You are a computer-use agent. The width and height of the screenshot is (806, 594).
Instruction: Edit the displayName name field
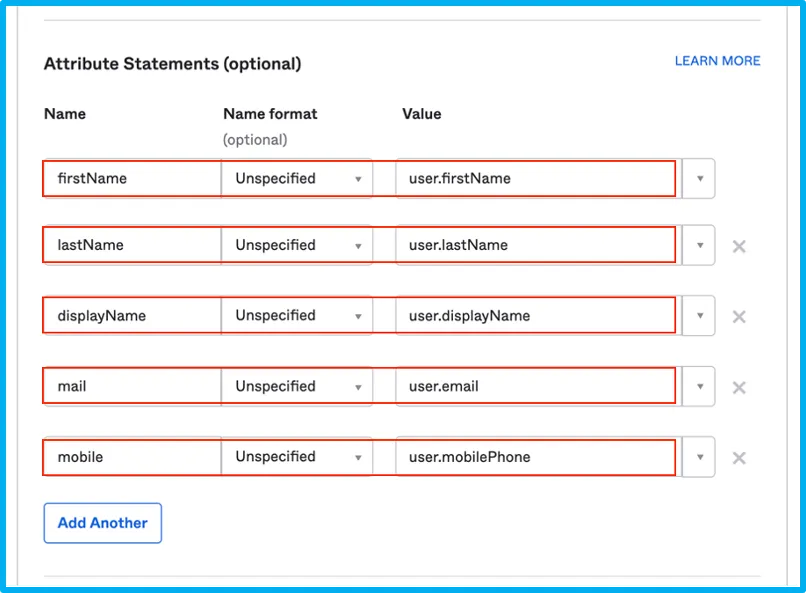tap(132, 315)
